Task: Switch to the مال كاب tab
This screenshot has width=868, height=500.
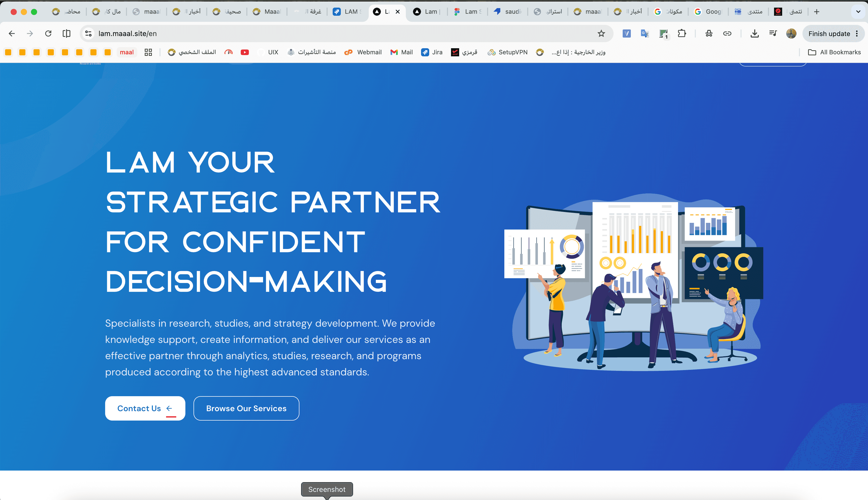Action: point(106,12)
